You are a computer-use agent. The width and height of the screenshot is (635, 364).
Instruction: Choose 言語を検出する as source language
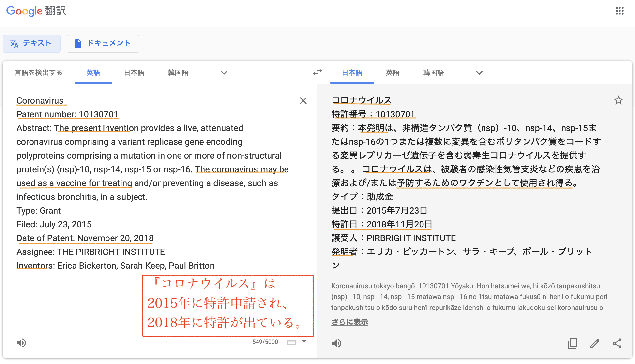39,73
